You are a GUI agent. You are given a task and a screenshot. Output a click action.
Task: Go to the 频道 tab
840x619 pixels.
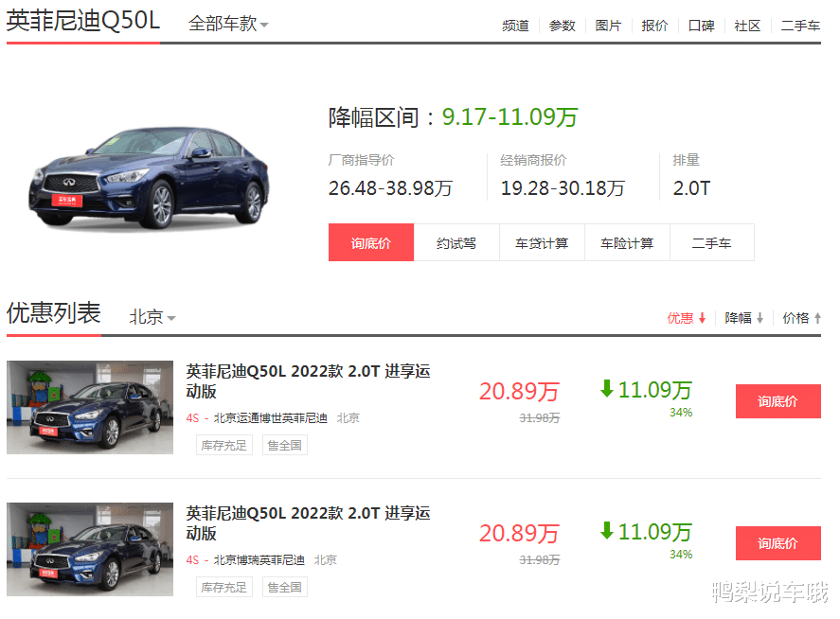[515, 26]
